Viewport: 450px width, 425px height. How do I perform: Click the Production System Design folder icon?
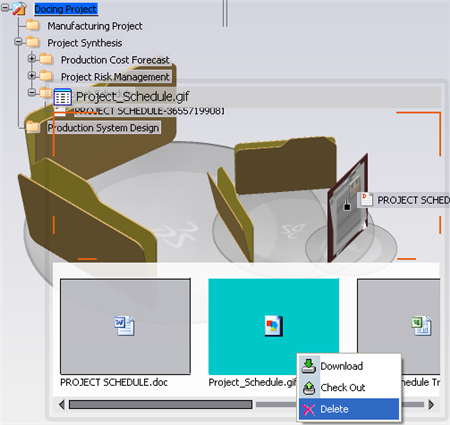(x=33, y=127)
